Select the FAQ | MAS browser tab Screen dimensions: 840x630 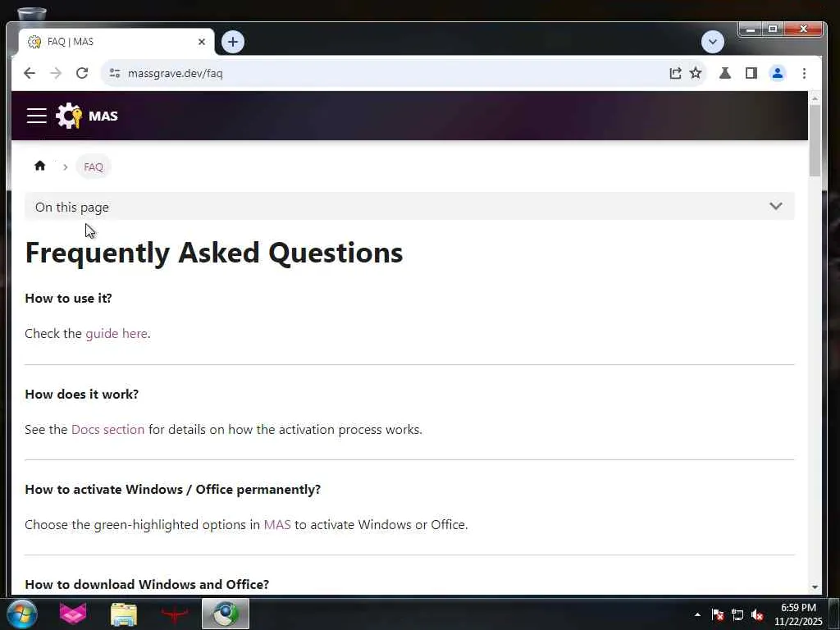(116, 42)
